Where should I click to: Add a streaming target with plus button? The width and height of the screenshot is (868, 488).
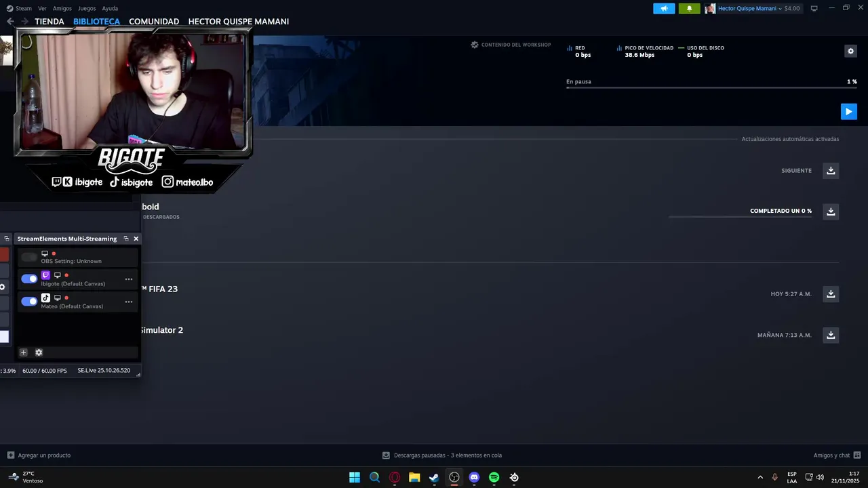[x=23, y=352]
